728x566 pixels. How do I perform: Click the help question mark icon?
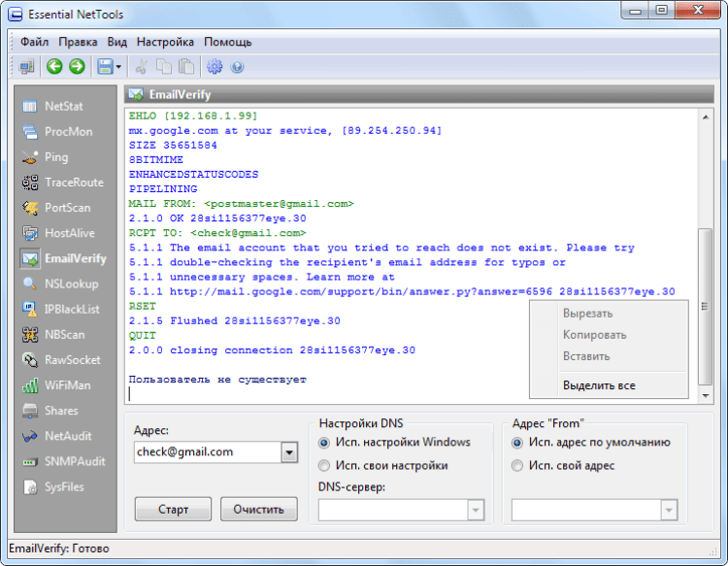[237, 67]
